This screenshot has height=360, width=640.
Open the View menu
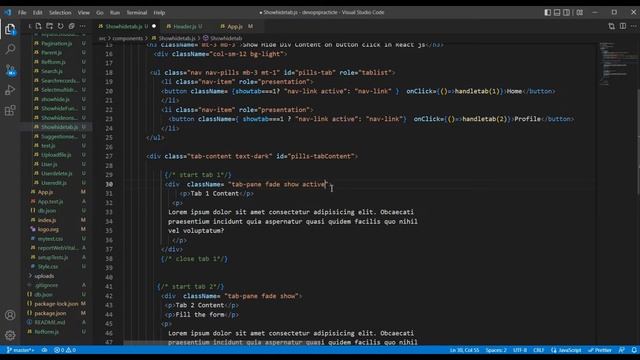84,13
